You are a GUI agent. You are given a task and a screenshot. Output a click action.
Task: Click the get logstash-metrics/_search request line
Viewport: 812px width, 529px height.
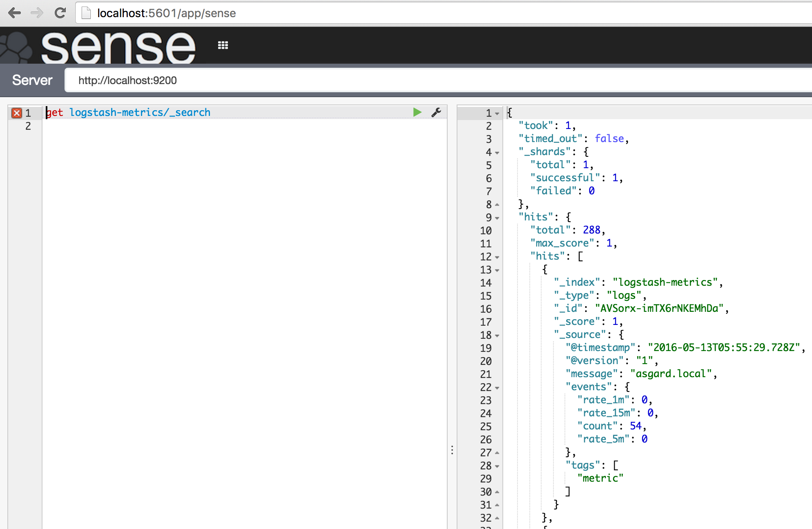tap(140, 113)
